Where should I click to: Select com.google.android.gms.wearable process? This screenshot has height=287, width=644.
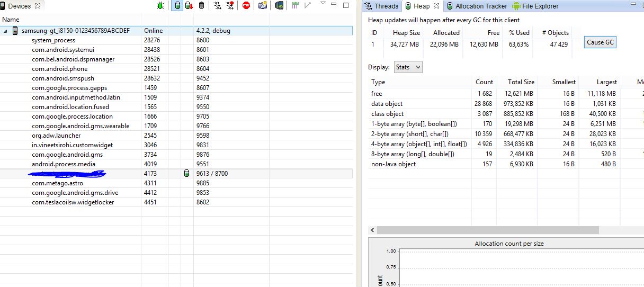tap(176, 126)
